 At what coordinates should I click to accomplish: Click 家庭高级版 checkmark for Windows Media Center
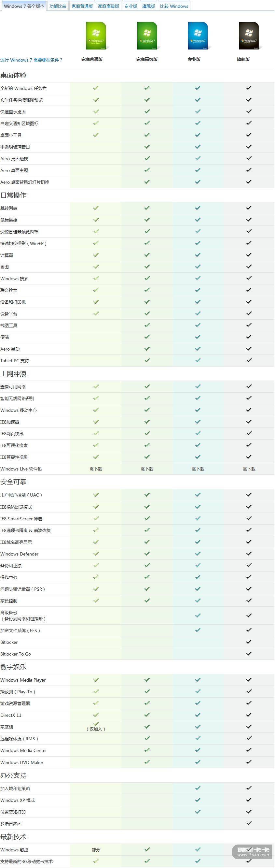(147, 750)
